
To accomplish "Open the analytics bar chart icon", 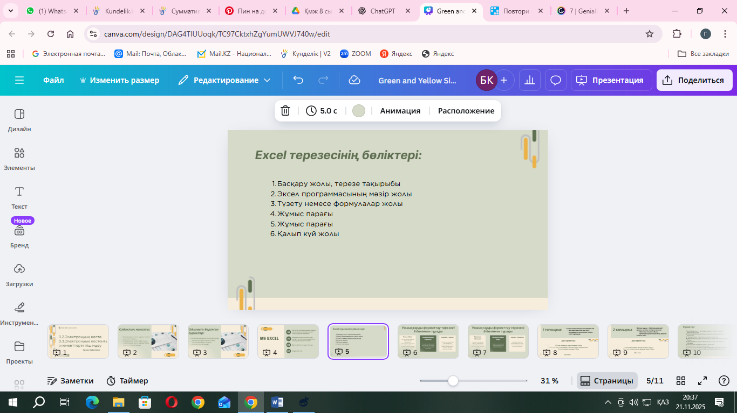I will tap(530, 80).
